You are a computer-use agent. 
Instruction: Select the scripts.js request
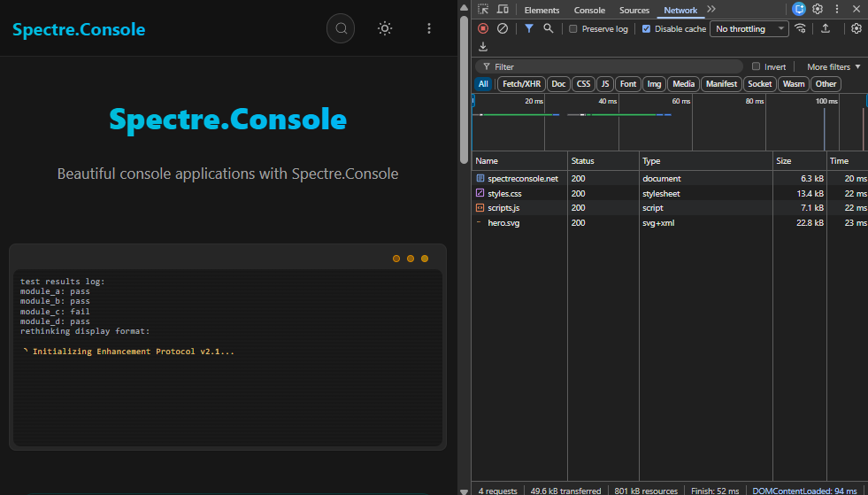pyautogui.click(x=670, y=208)
